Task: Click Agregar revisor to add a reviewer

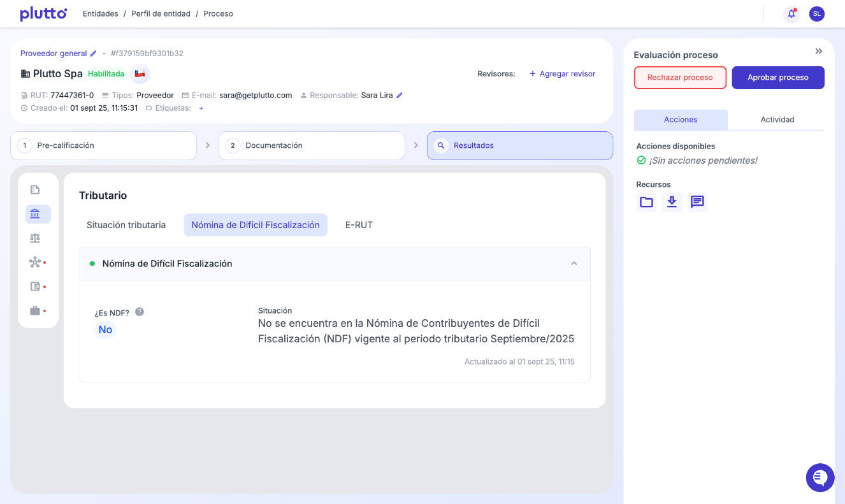Action: [562, 74]
